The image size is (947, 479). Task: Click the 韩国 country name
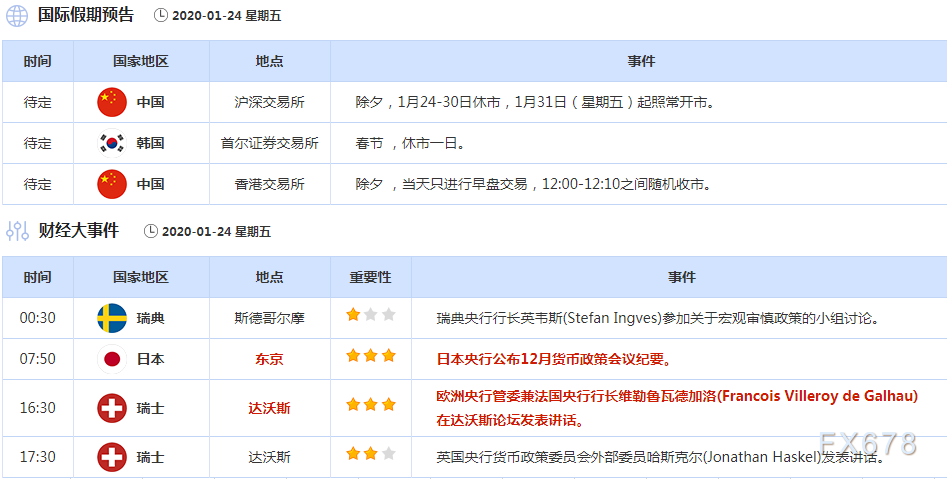pyautogui.click(x=150, y=143)
